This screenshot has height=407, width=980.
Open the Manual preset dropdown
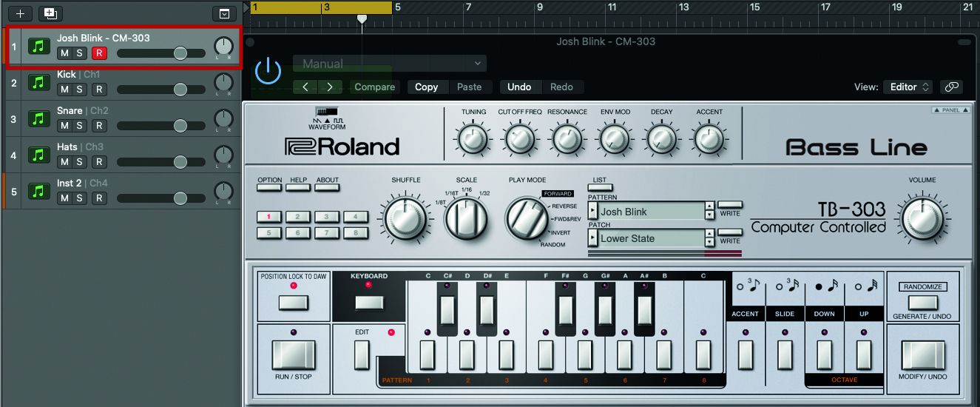[390, 64]
